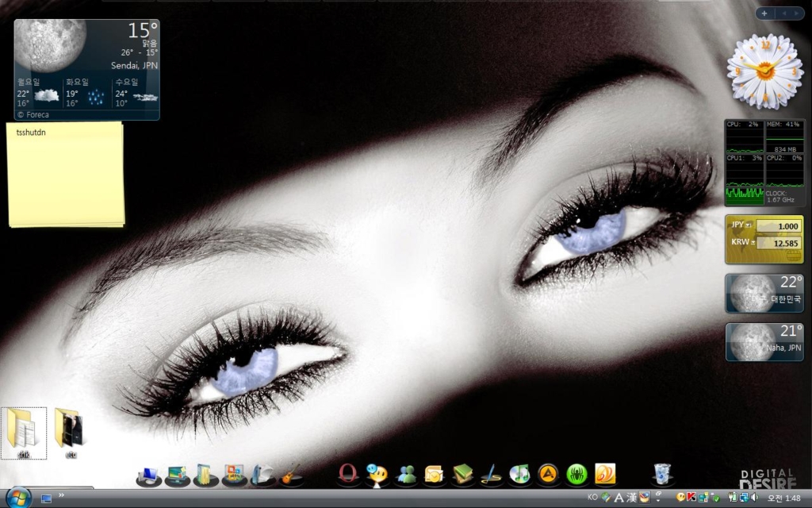Go to previous sidebar gadget page
Image resolution: width=812 pixels, height=508 pixels.
coord(784,13)
